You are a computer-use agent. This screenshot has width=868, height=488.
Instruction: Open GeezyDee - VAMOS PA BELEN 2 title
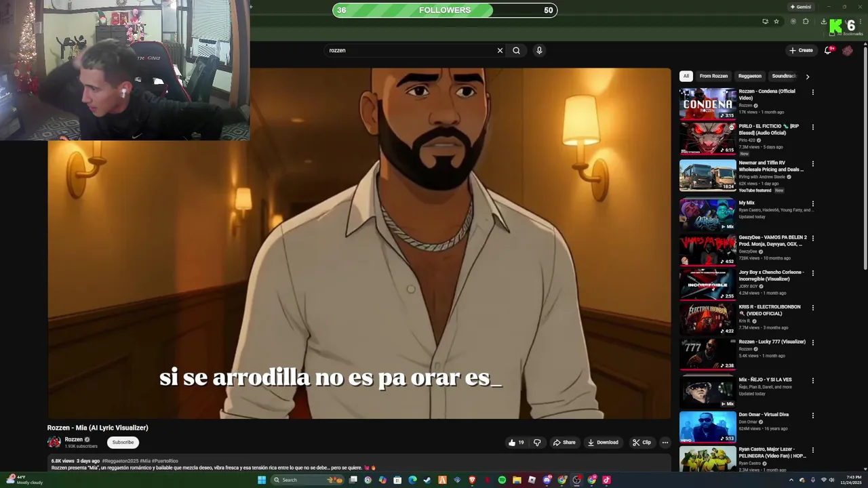coord(772,241)
